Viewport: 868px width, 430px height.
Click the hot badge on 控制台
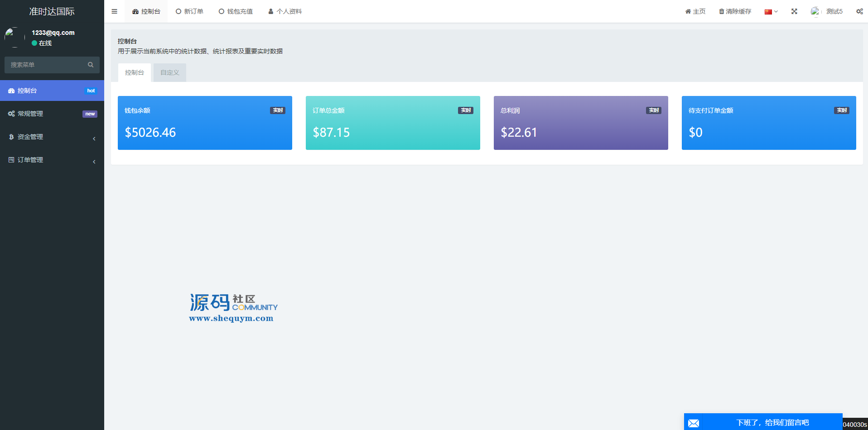coord(91,91)
